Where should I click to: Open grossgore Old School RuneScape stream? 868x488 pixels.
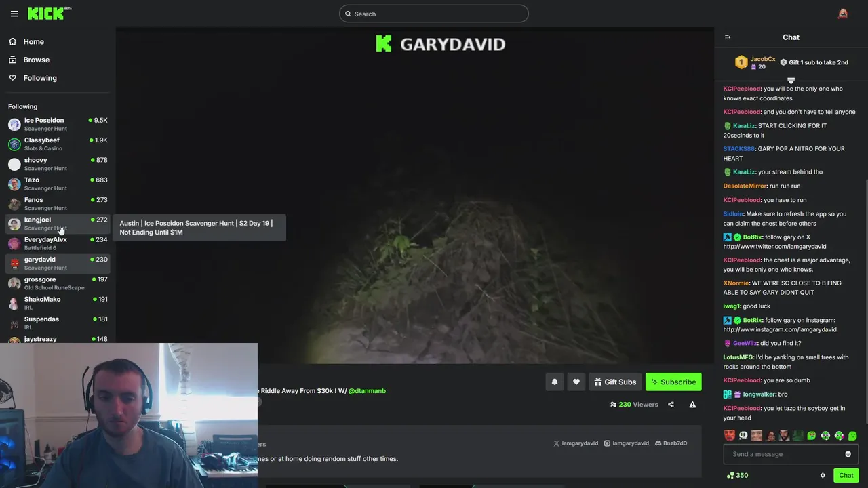[x=58, y=283]
